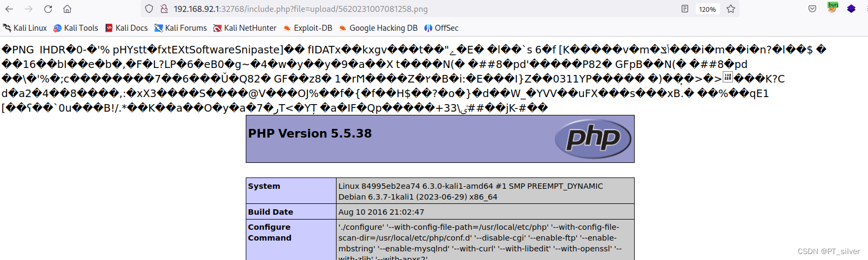Viewport: 868px width, 260px height.
Task: Click the tracking protection shield icon
Action: (150, 9)
